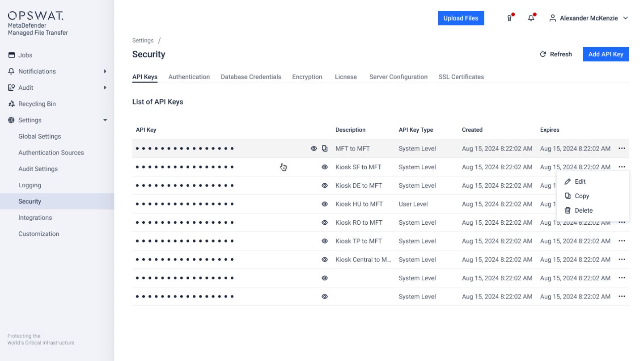Show the Kiosk HU to MFT key value
Viewport: 644px width, 361px height.
click(325, 204)
